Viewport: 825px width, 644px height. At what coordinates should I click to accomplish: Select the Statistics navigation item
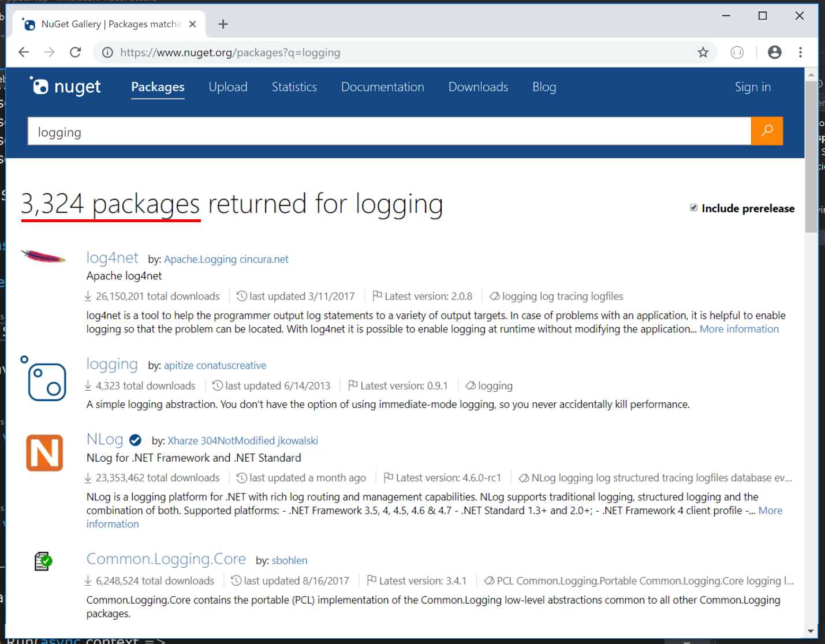[x=294, y=87]
